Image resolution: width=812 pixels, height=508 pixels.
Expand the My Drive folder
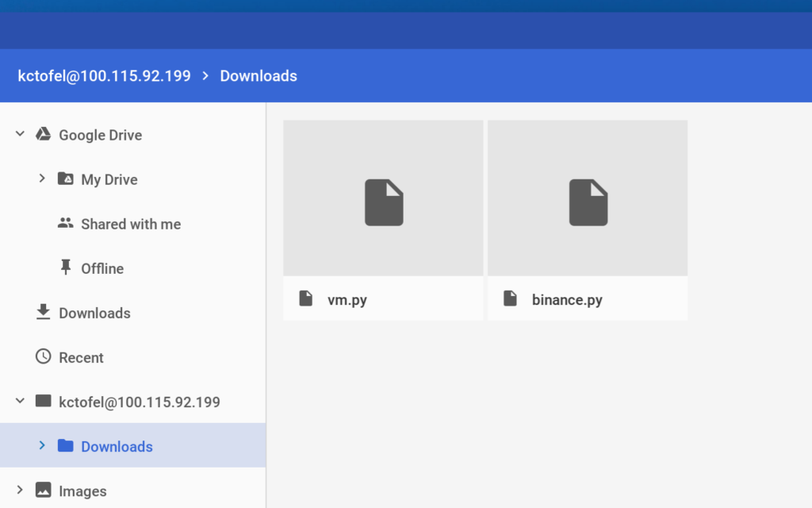coord(43,179)
